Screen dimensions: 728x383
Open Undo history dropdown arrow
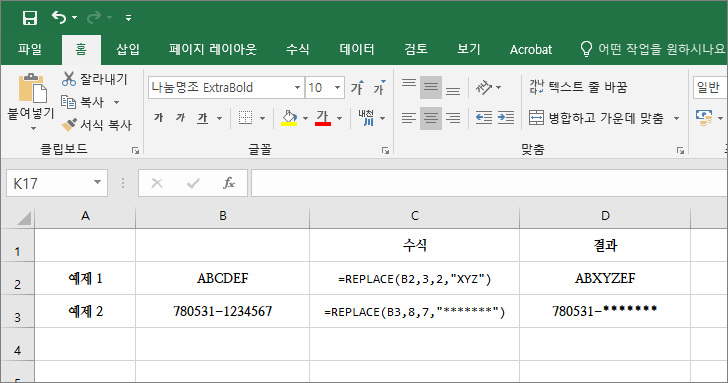(x=74, y=18)
